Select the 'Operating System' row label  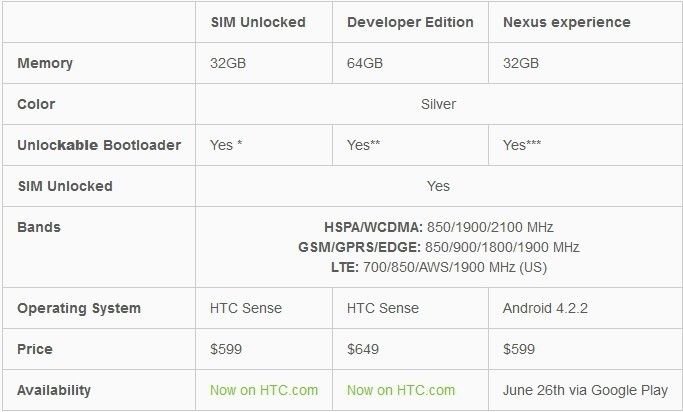coord(79,308)
